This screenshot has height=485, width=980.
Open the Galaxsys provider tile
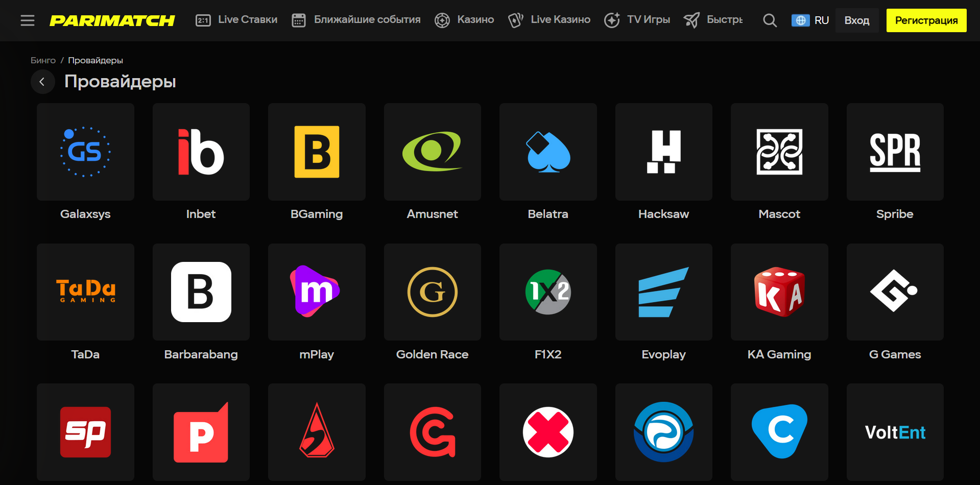click(x=85, y=152)
